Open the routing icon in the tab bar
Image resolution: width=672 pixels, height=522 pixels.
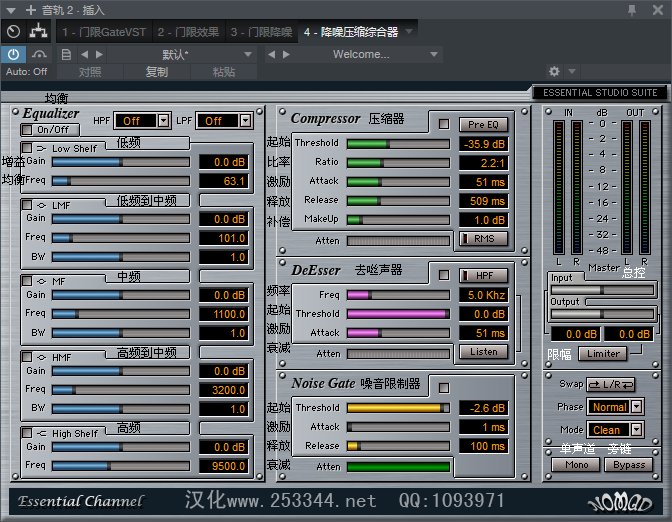38,31
